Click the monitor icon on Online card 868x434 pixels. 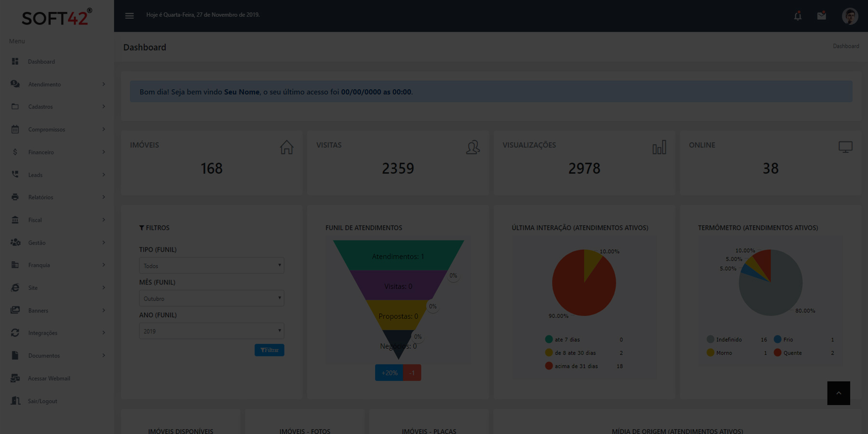point(845,147)
